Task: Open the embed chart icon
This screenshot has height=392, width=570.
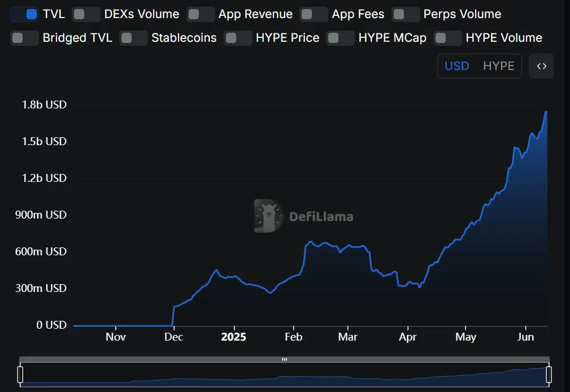Action: coord(541,66)
